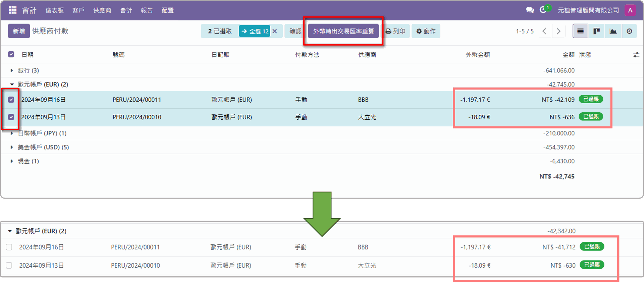The width and height of the screenshot is (644, 282).
Task: Open the chat messages icon
Action: tap(530, 10)
